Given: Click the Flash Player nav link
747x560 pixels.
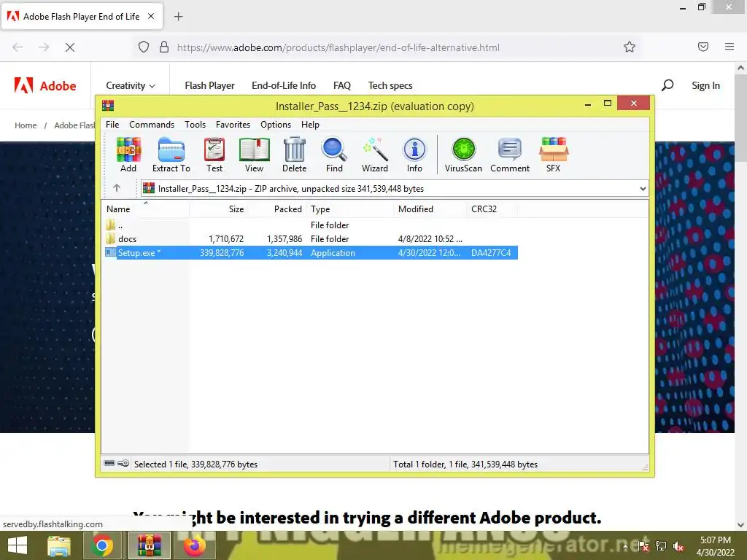Looking at the screenshot, I should pyautogui.click(x=209, y=86).
